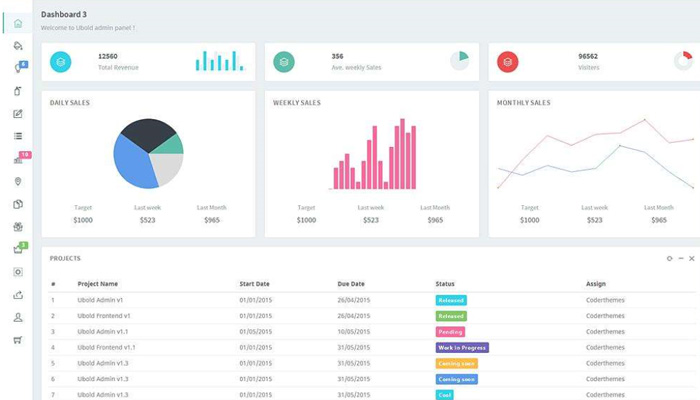The image size is (700, 400).
Task: Click the '10/05/2015' due date cell
Action: point(354,332)
